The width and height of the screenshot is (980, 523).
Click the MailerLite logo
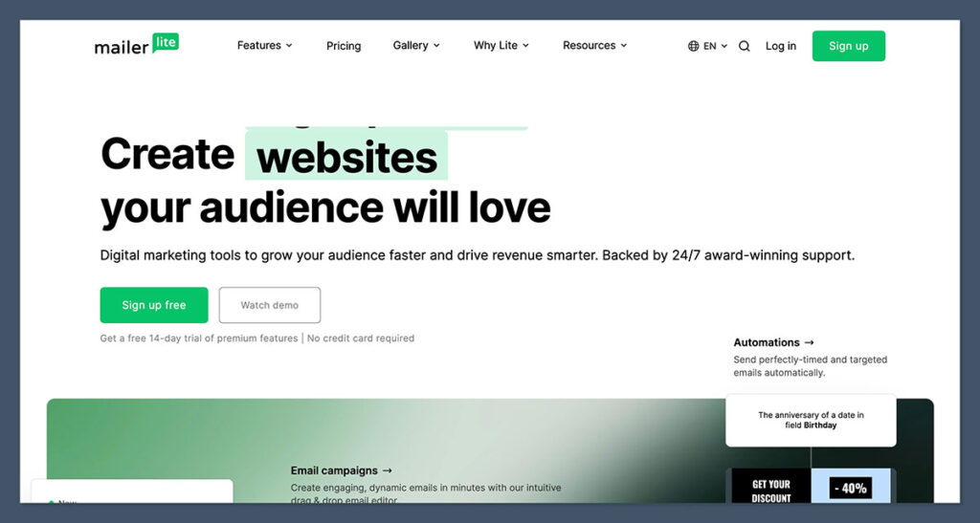pyautogui.click(x=136, y=45)
